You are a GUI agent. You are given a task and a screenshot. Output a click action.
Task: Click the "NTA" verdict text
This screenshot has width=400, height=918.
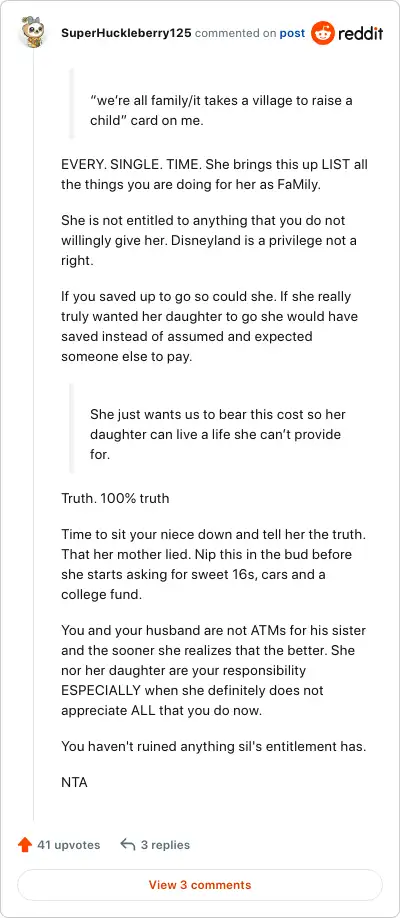tap(74, 782)
